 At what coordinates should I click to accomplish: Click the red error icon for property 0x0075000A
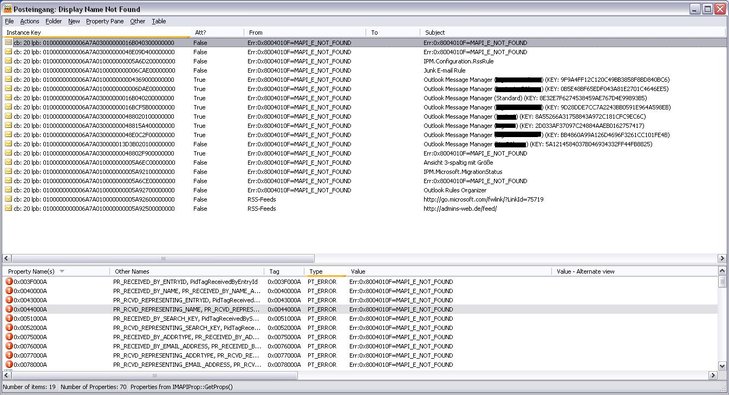click(9, 337)
